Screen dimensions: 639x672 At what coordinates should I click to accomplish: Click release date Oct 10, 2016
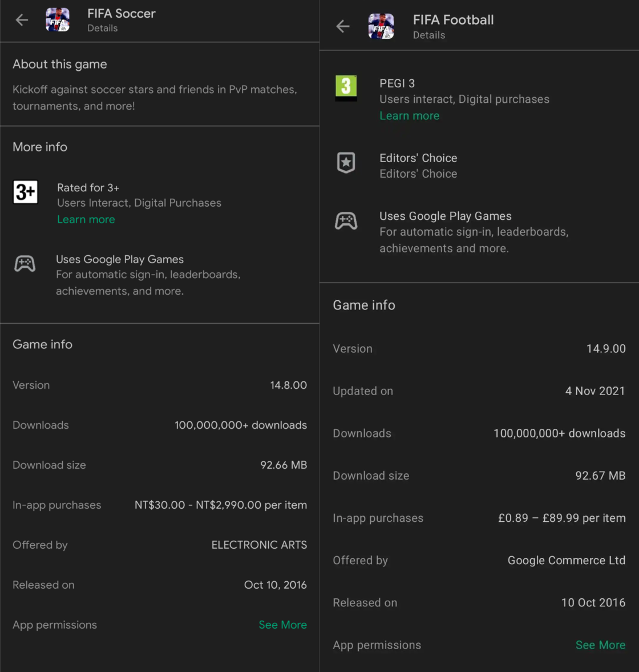coord(276,585)
